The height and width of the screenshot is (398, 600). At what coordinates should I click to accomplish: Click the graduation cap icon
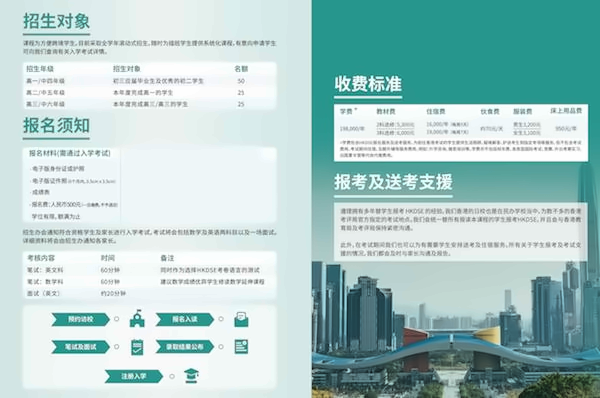click(191, 376)
